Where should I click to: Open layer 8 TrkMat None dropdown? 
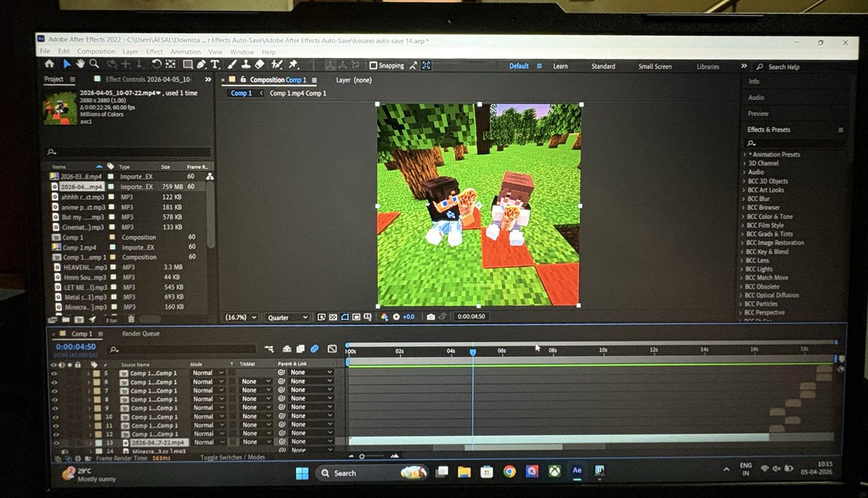pyautogui.click(x=255, y=399)
